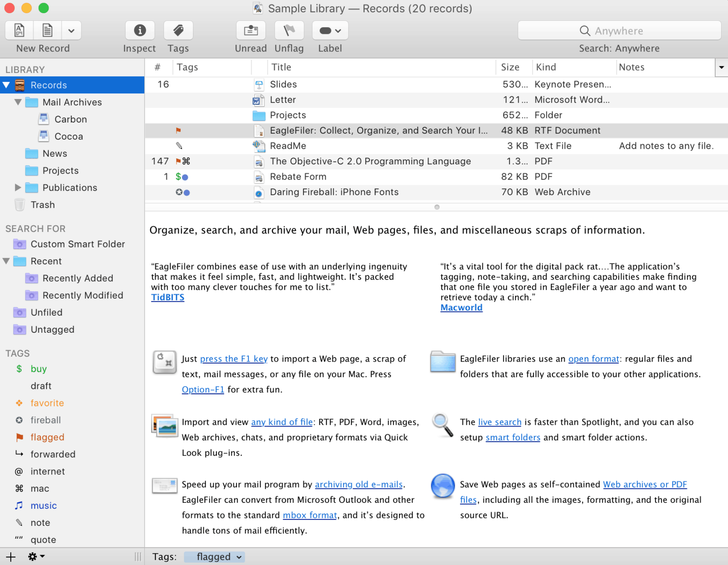
Task: Follow the archiving old e-mails link
Action: point(358,484)
